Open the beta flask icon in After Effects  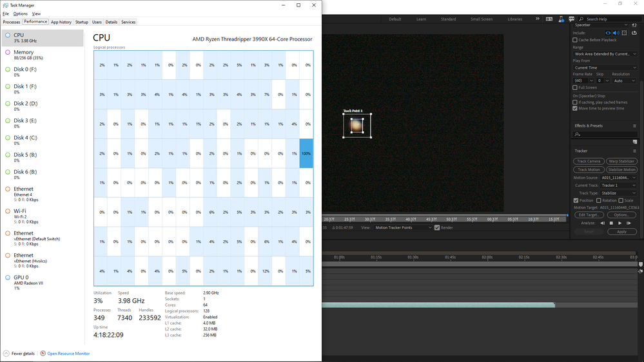click(x=561, y=19)
